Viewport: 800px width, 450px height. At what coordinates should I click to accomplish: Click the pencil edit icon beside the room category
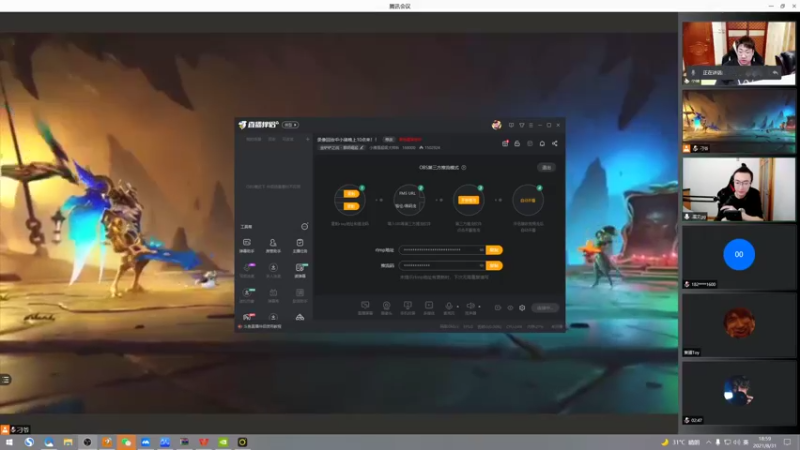(x=362, y=147)
